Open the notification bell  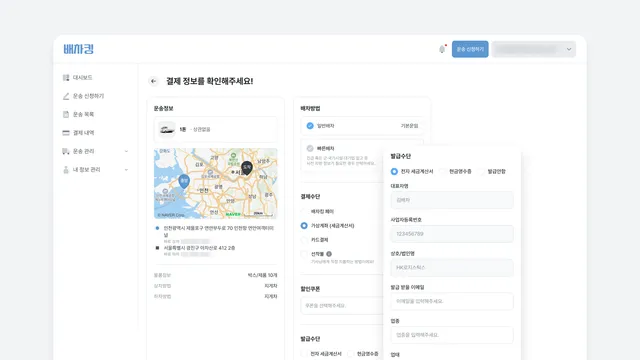pos(442,49)
